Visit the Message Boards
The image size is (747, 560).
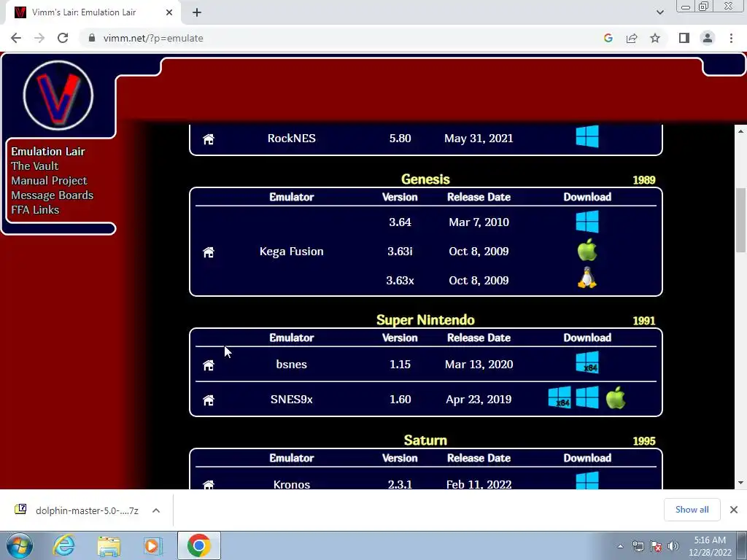click(x=53, y=195)
